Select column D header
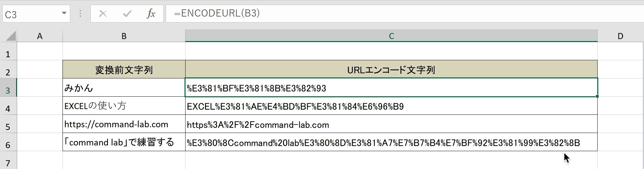Image resolution: width=644 pixels, height=169 pixels. point(620,36)
